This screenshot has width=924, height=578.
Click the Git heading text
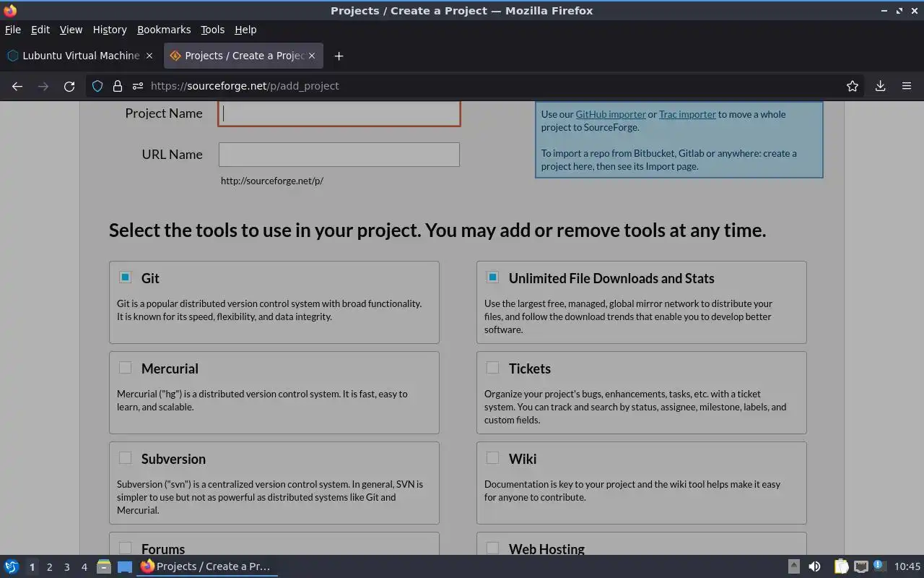pyautogui.click(x=150, y=278)
